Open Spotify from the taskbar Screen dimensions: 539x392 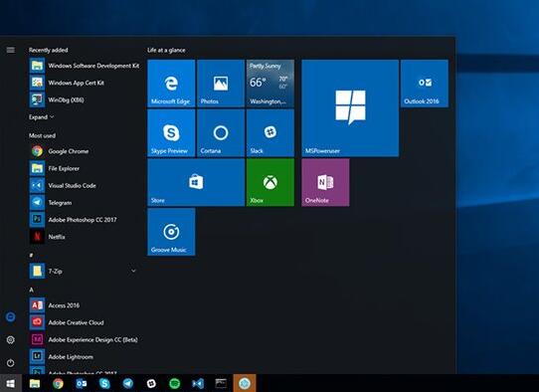click(x=175, y=383)
